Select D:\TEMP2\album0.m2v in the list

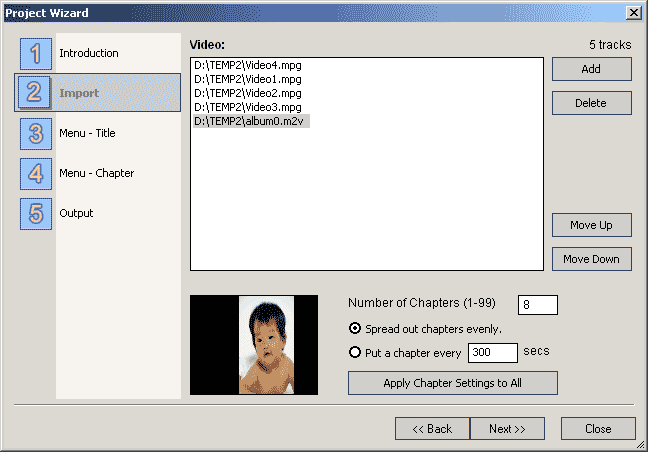pyautogui.click(x=251, y=121)
